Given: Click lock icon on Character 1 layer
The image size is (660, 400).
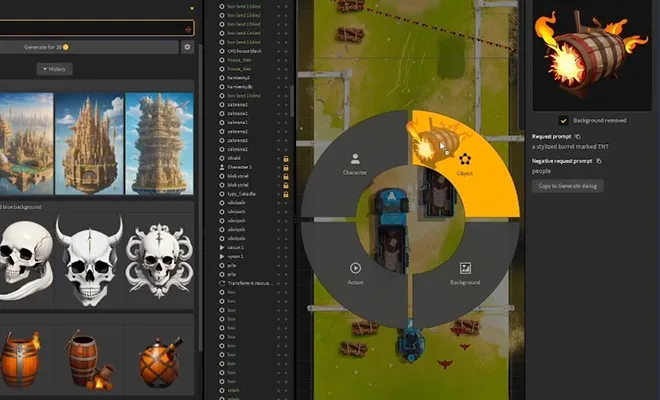Looking at the screenshot, I should click(x=285, y=167).
